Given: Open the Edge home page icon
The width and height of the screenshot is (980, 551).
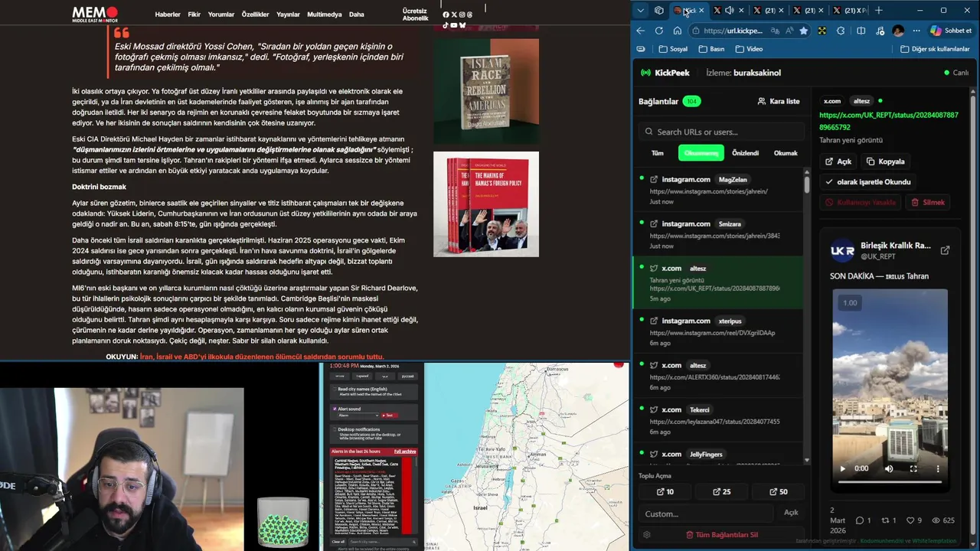Looking at the screenshot, I should tap(678, 31).
